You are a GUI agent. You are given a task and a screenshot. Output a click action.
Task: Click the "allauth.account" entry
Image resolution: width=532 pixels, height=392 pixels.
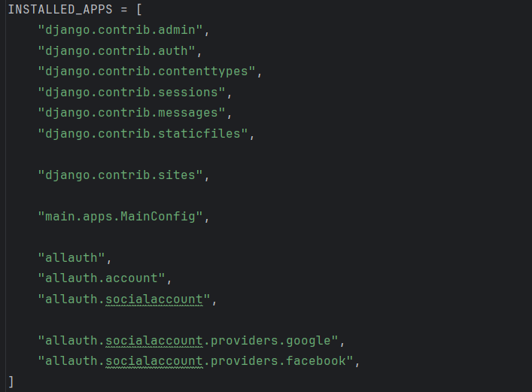click(x=102, y=278)
